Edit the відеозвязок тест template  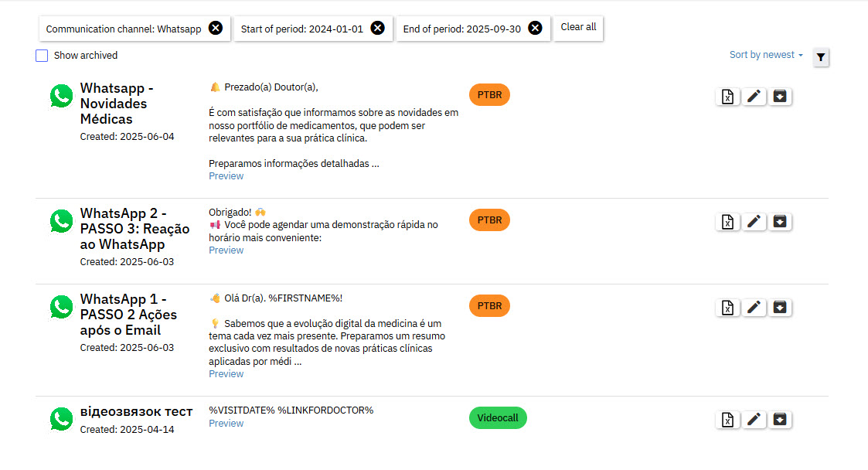(x=754, y=420)
